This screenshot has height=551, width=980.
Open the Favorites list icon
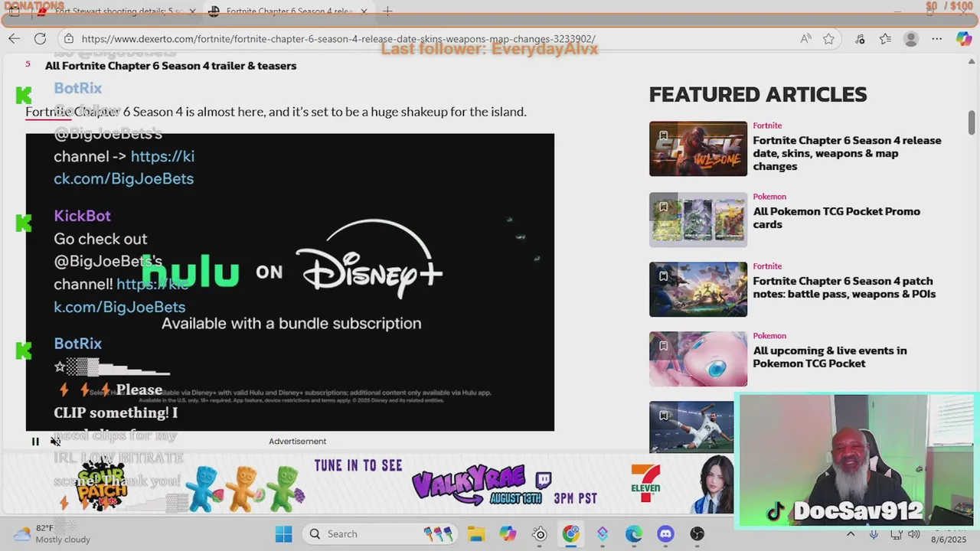(x=885, y=39)
